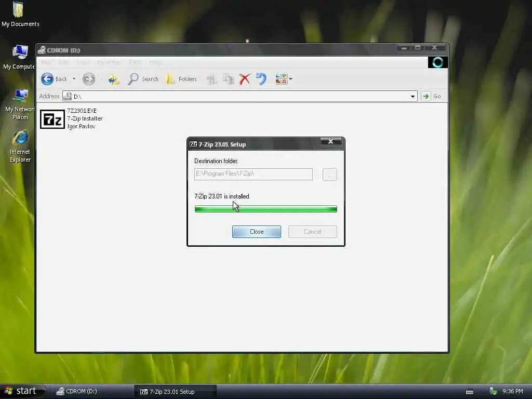Click the blue Undo arrow icon
532x399 pixels.
[261, 79]
